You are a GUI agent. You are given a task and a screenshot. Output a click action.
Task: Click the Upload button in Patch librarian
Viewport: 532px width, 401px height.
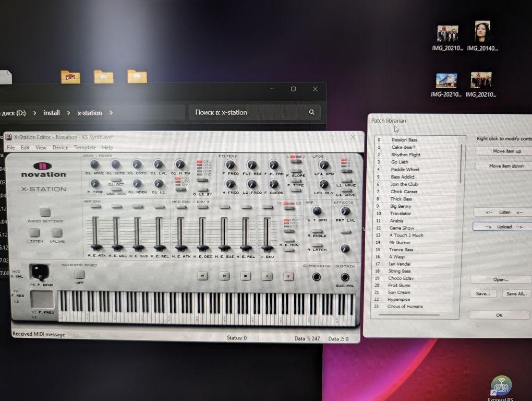tap(503, 227)
